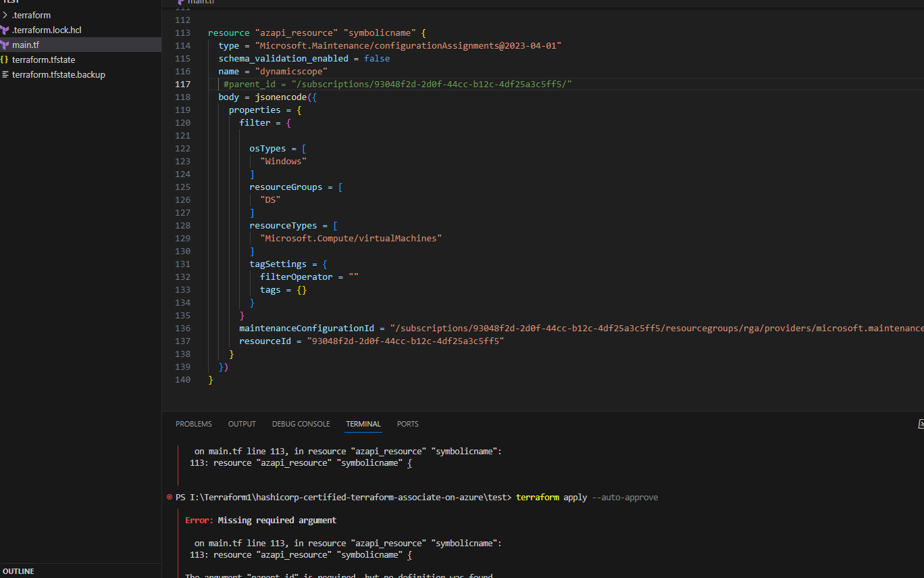
Task: Open the .terraform folder row
Action: [x=81, y=15]
